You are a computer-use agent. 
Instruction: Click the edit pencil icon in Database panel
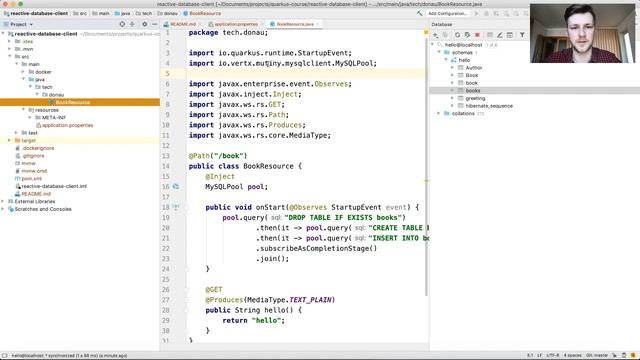pyautogui.click(x=500, y=35)
